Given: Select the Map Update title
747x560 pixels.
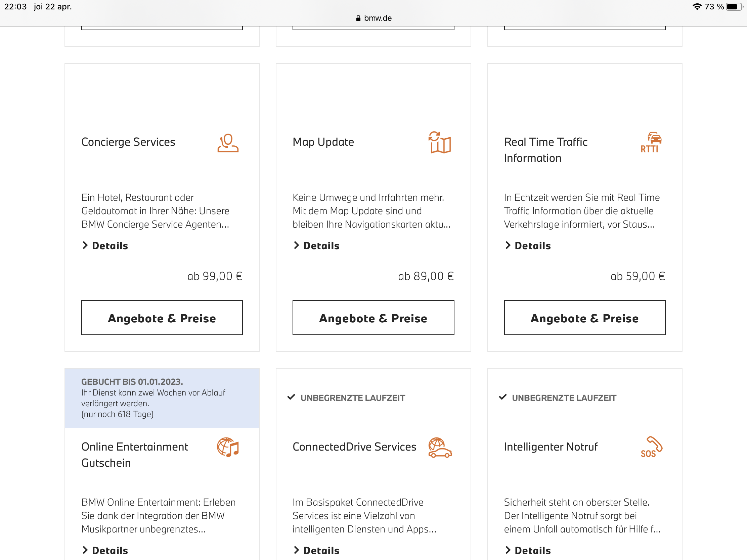Looking at the screenshot, I should 323,142.
